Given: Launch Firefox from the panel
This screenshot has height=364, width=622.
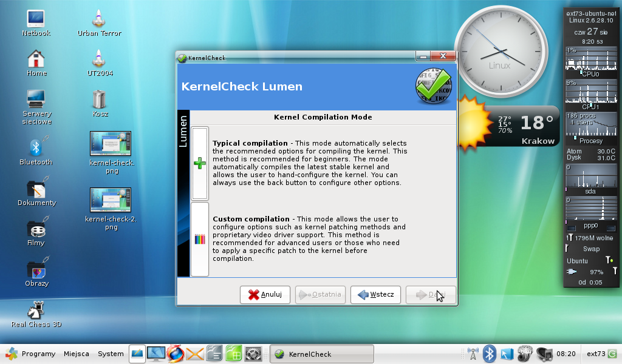Looking at the screenshot, I should pos(176,354).
